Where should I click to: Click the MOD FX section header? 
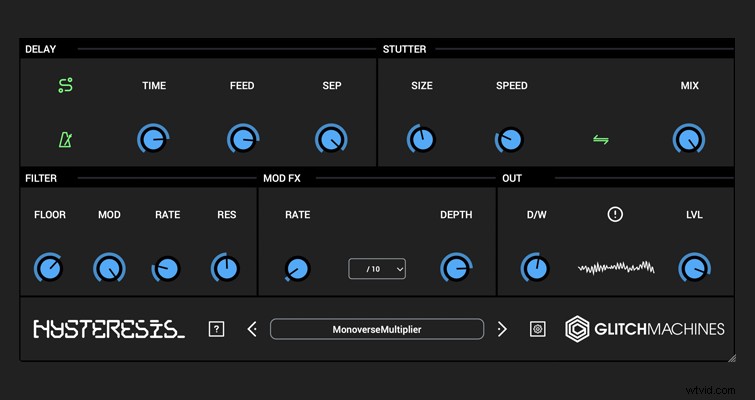282,178
